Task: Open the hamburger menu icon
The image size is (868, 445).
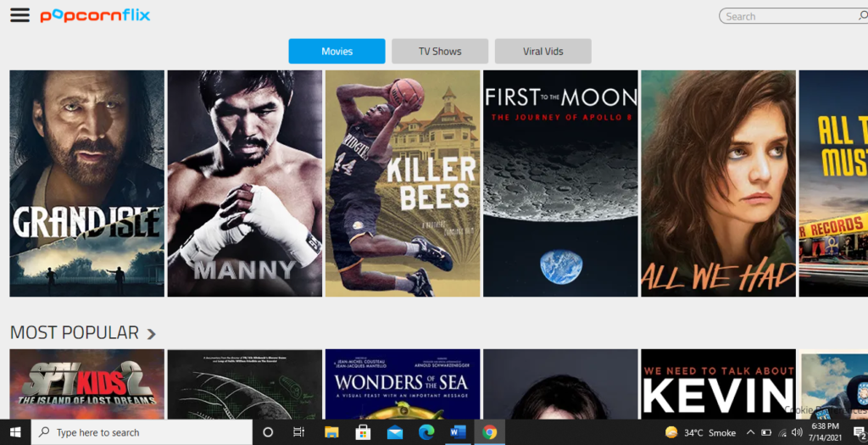Action: 20,15
